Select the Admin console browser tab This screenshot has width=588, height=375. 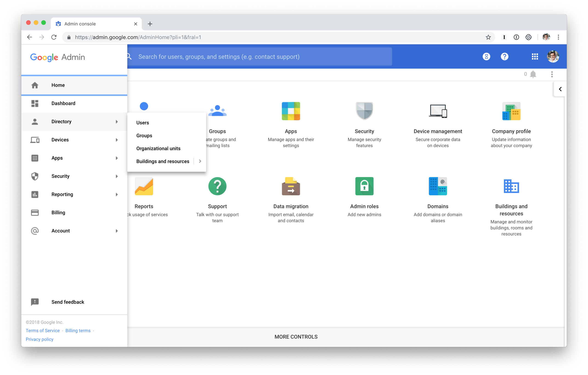click(96, 24)
